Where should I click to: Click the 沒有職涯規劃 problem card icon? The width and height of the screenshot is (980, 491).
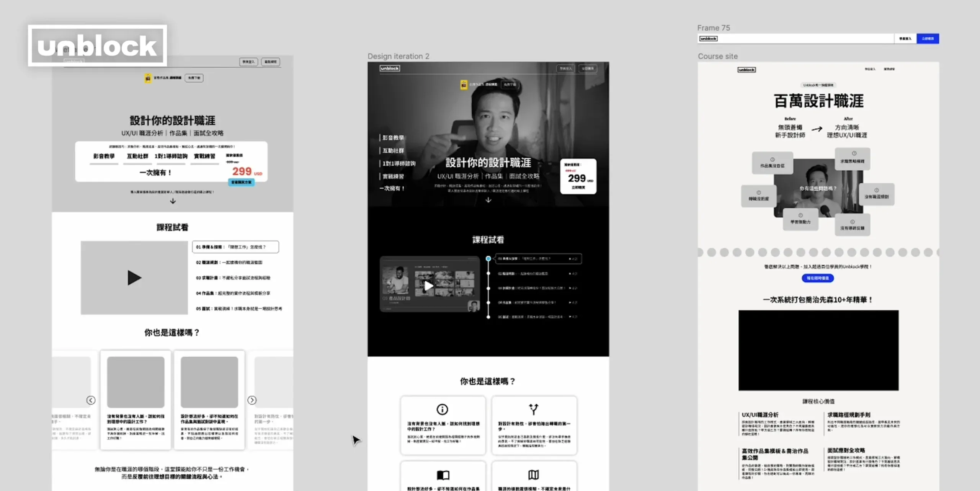click(x=876, y=190)
